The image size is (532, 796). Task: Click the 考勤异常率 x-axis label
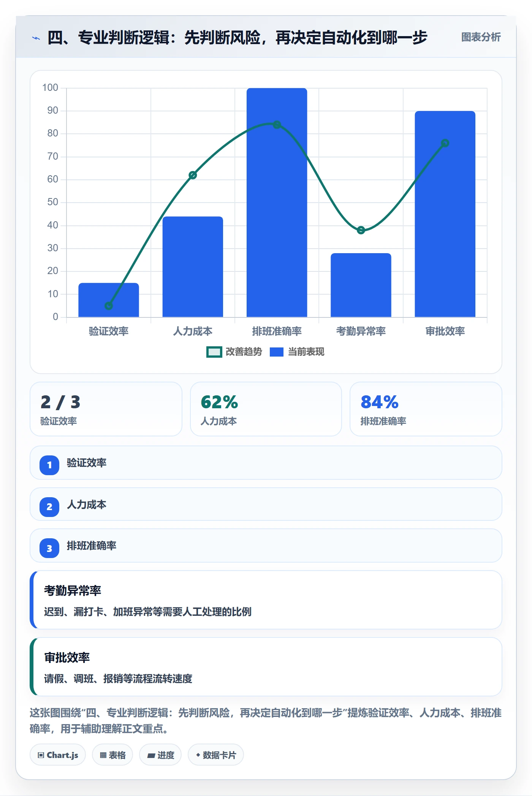(x=361, y=331)
